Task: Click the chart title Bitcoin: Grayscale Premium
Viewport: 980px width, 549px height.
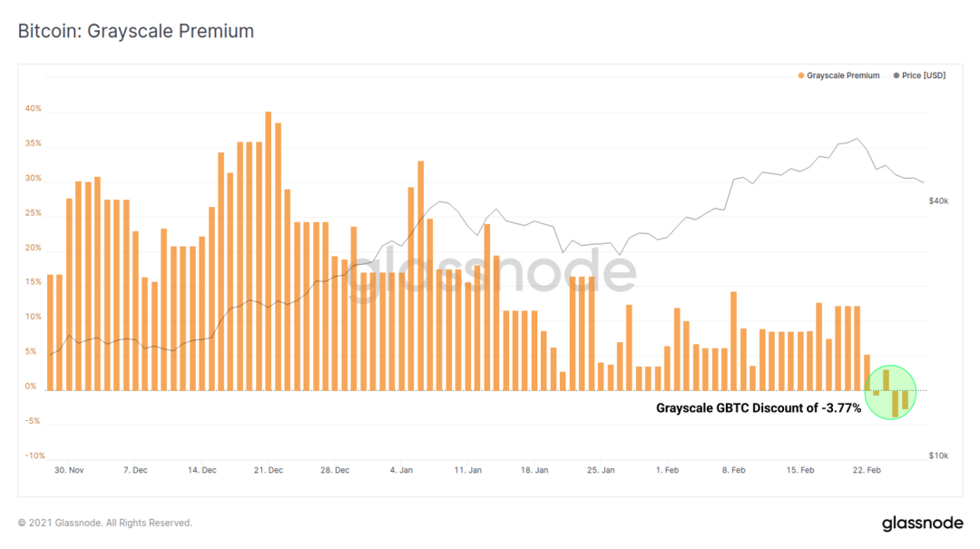Action: (136, 31)
